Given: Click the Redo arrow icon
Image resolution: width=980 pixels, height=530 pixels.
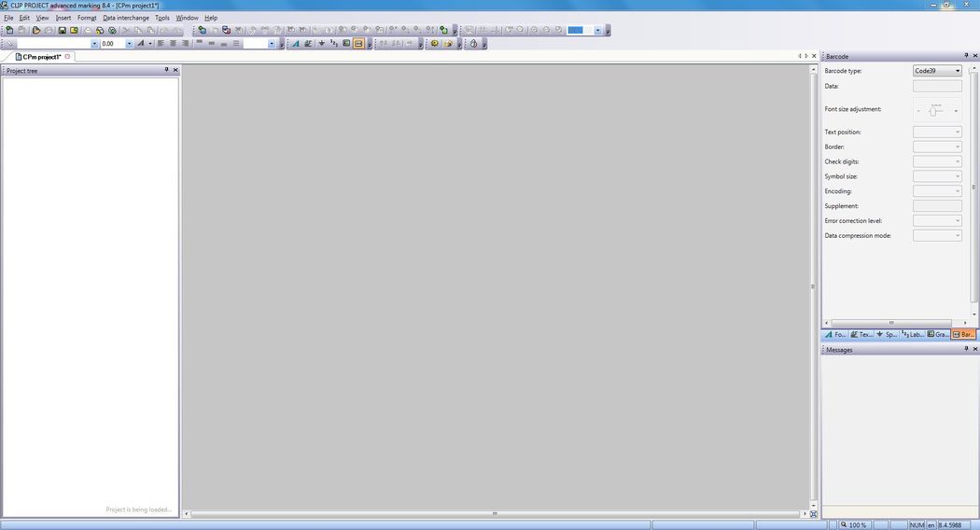Looking at the screenshot, I should (177, 30).
